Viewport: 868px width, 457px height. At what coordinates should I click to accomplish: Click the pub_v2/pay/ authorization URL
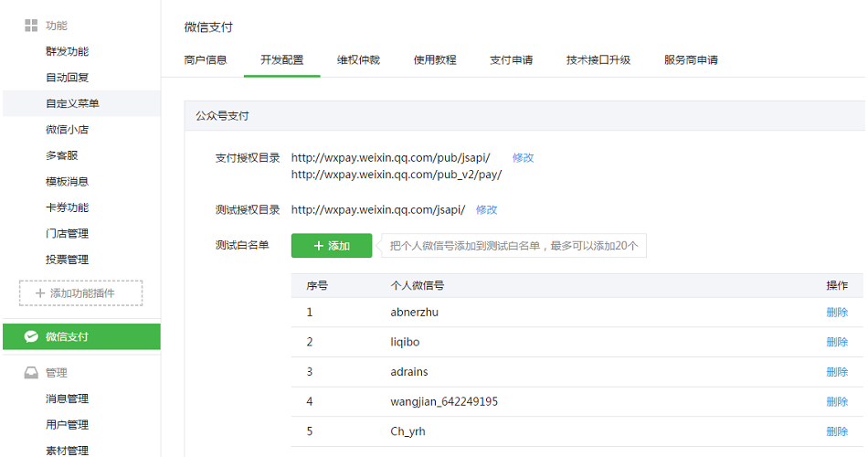(397, 175)
